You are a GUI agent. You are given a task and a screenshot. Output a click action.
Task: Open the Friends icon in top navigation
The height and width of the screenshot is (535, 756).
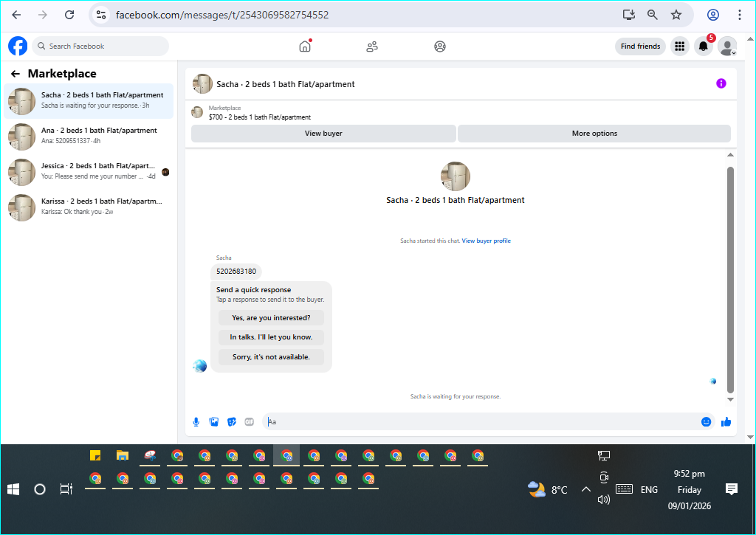point(372,46)
